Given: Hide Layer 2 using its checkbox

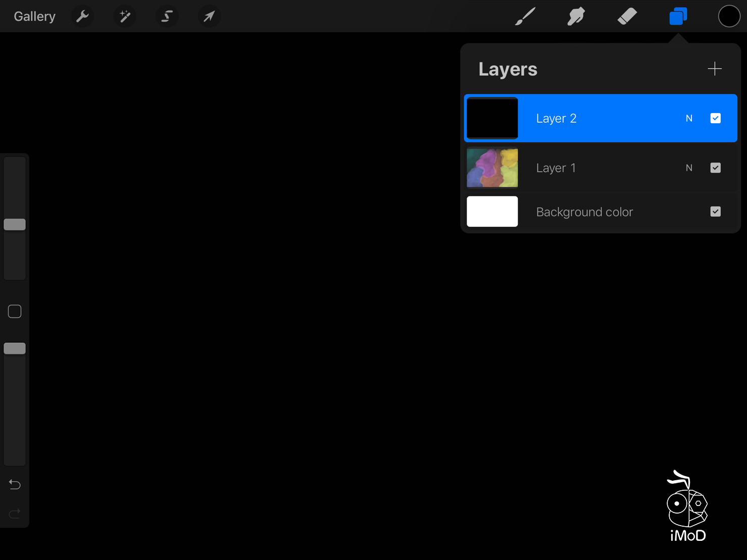Looking at the screenshot, I should (x=715, y=118).
